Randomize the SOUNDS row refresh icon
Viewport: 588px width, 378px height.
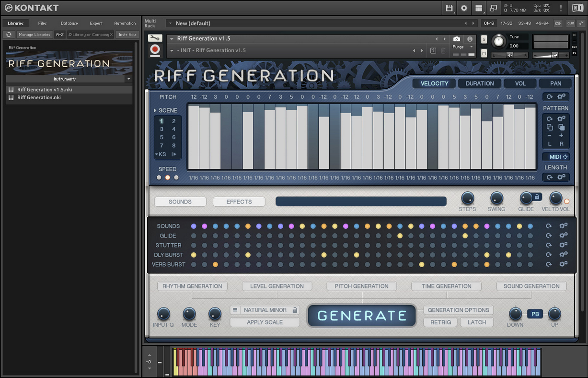549,226
